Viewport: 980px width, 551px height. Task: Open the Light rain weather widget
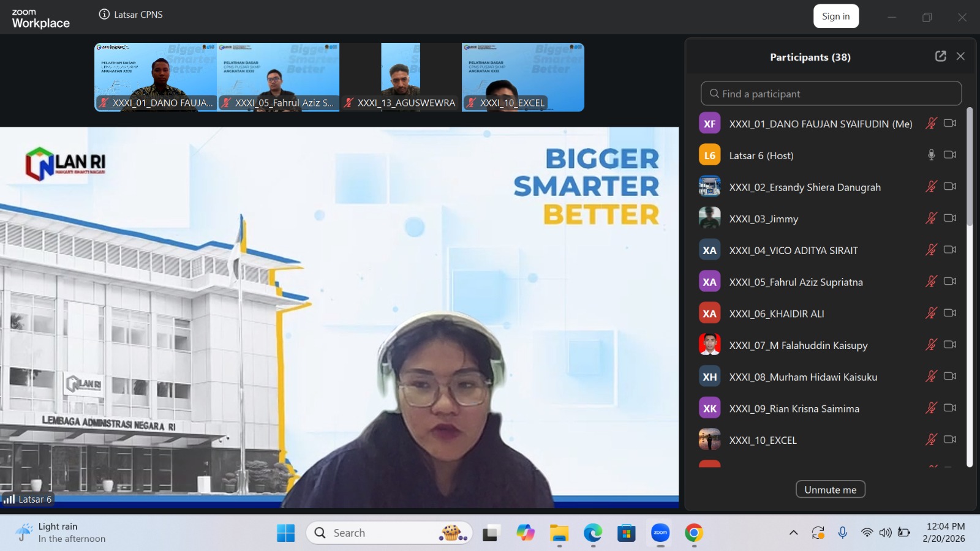coord(61,533)
